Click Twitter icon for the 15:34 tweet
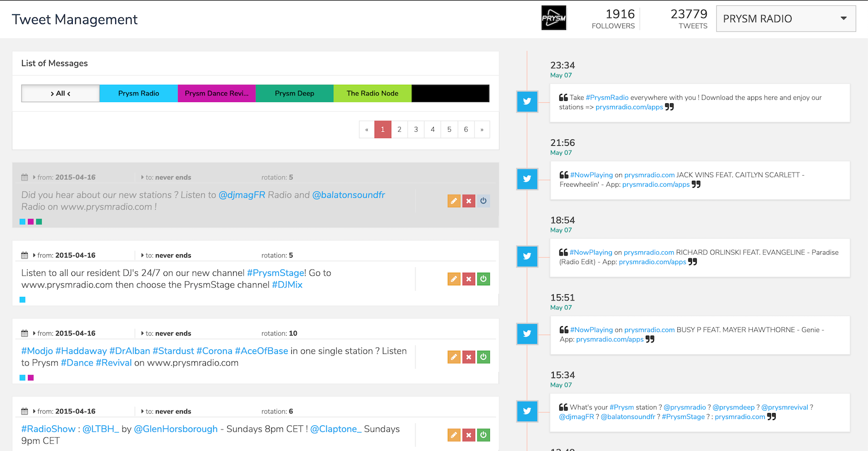868x451 pixels. click(527, 411)
